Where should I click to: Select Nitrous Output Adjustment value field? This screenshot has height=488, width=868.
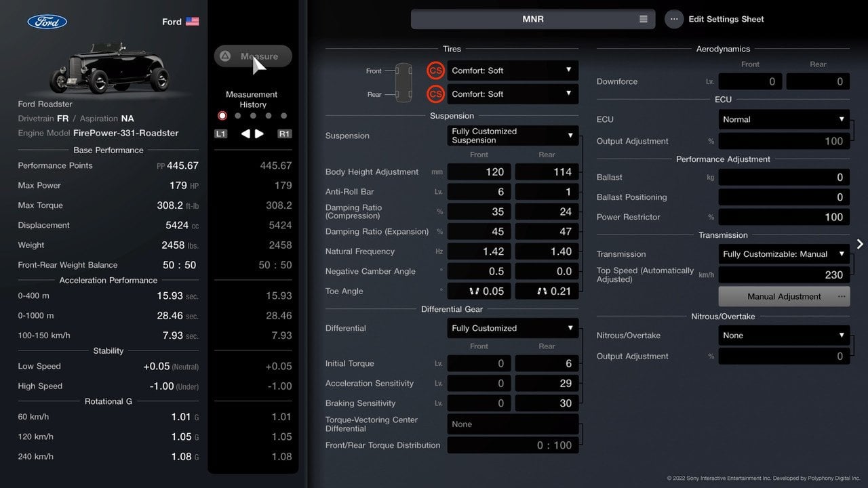[x=784, y=357]
